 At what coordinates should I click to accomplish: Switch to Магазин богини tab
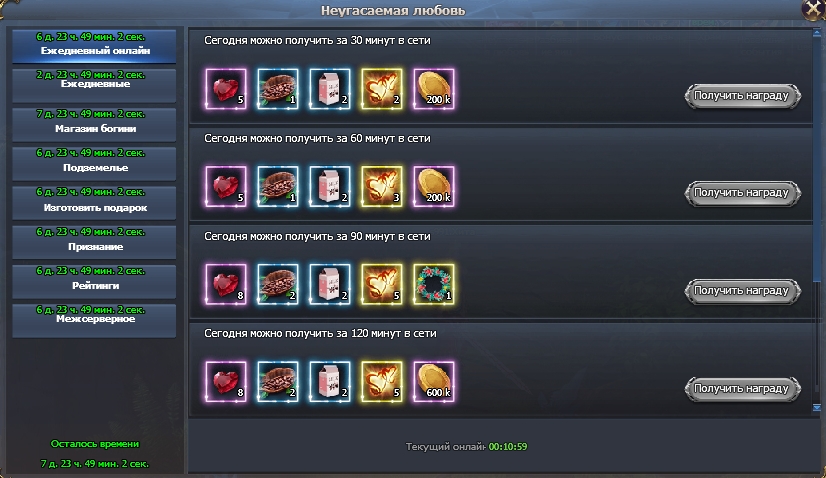click(94, 124)
